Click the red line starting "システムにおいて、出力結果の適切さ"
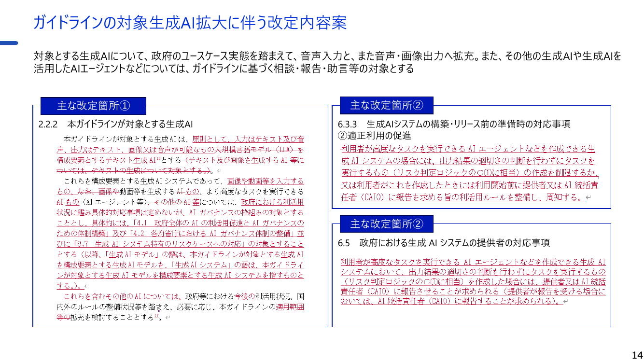644x362 pixels. [473, 272]
